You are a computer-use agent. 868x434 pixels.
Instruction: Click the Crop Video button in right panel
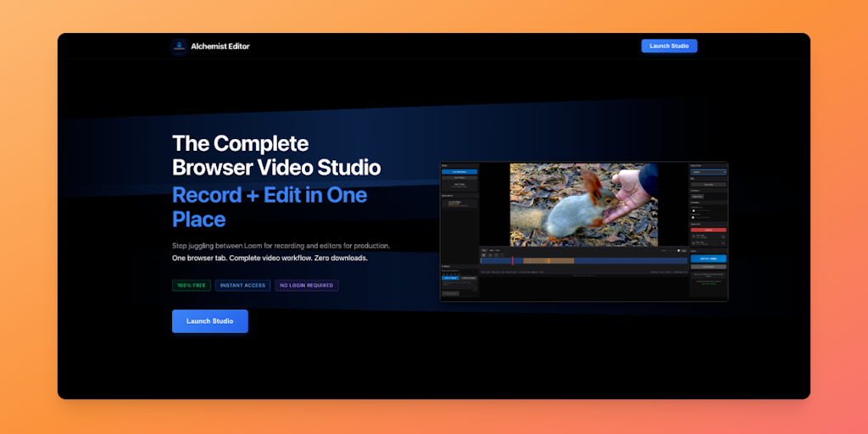(x=708, y=184)
